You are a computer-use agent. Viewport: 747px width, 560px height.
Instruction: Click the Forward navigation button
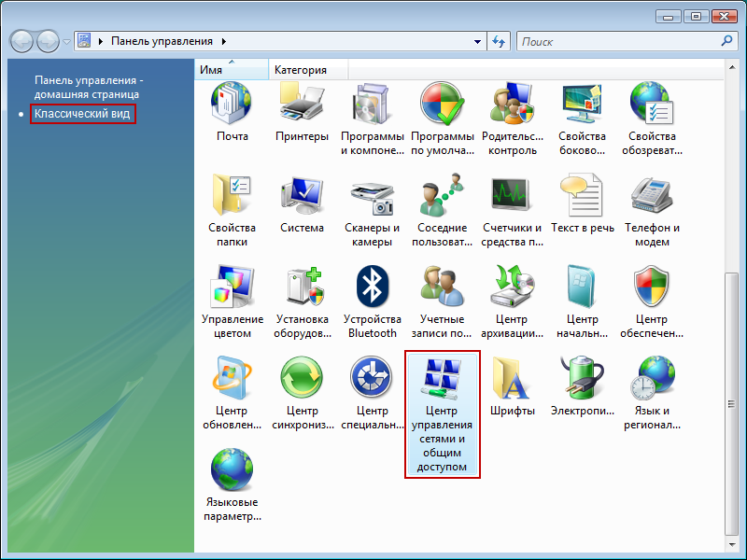(48, 41)
